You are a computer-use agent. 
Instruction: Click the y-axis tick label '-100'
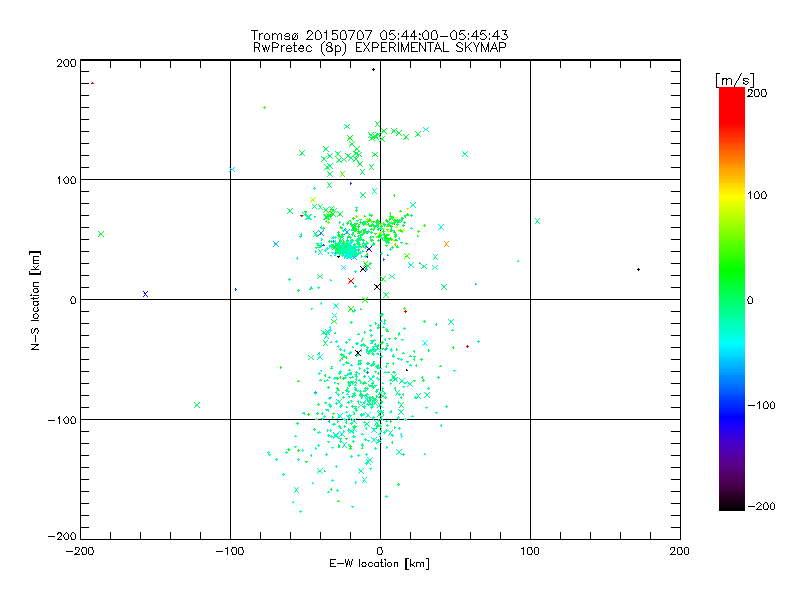click(62, 420)
